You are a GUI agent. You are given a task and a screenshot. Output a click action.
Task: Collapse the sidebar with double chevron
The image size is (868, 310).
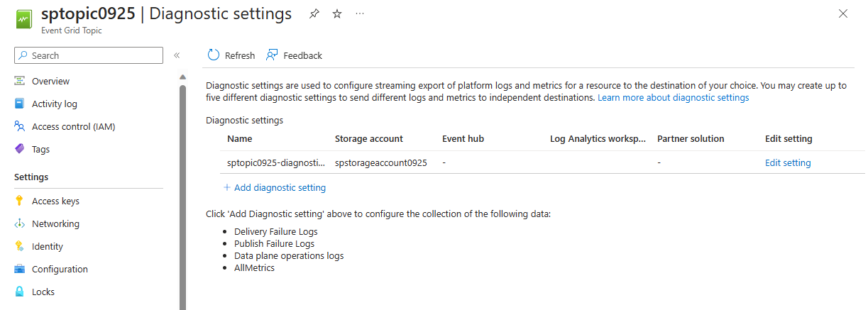[x=177, y=55]
